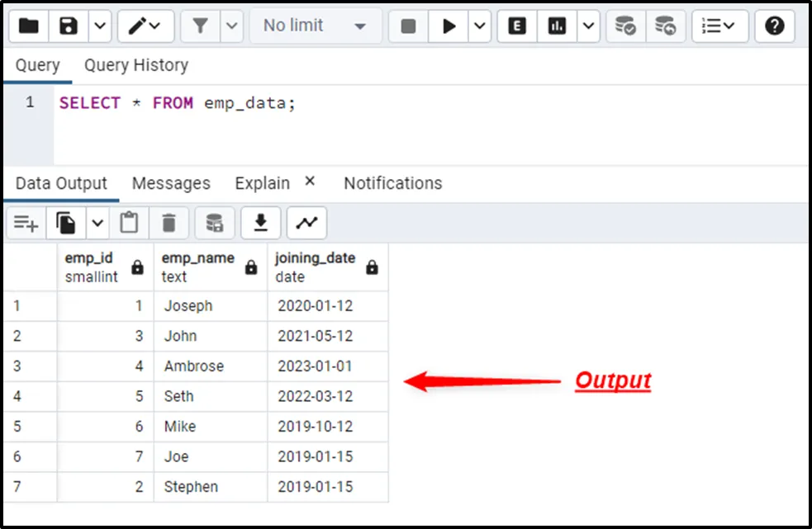Image resolution: width=812 pixels, height=529 pixels.
Task: Download the results as a file
Action: click(x=261, y=222)
